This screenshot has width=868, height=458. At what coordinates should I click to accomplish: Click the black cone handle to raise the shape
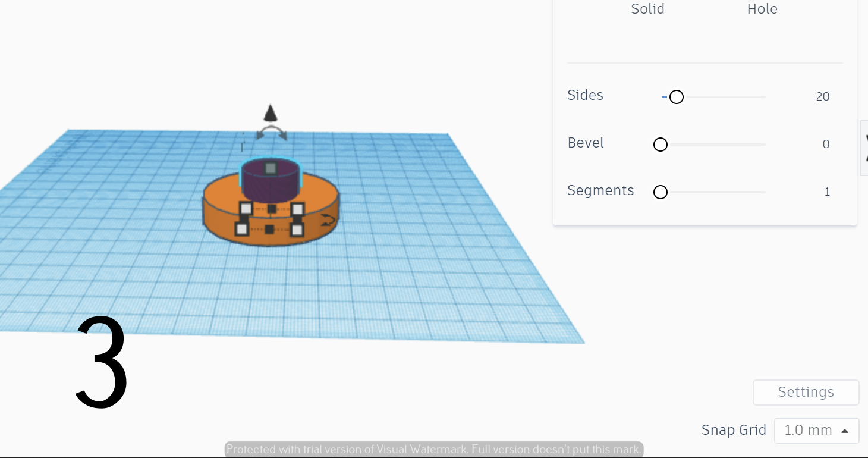271,114
